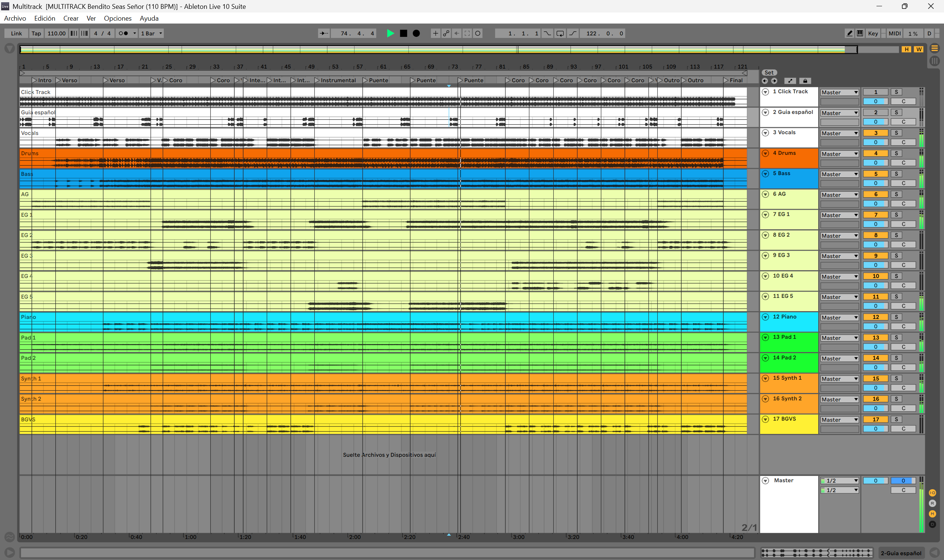Viewport: 944px width, 560px height.
Task: Deactivate Piano track with activator 12
Action: (x=876, y=317)
